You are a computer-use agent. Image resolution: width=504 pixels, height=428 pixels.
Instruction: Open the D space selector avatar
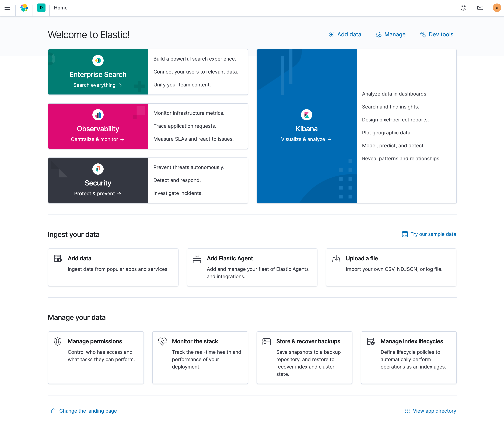point(41,8)
